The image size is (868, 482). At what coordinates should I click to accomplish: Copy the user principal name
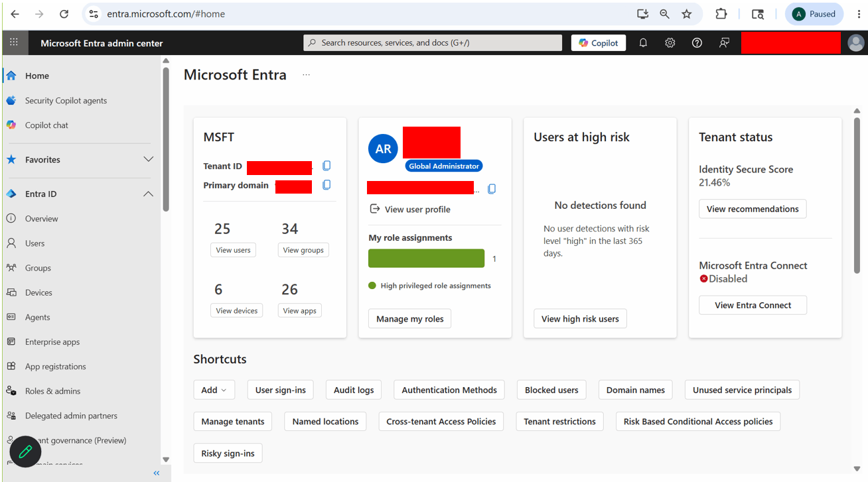[x=492, y=189]
